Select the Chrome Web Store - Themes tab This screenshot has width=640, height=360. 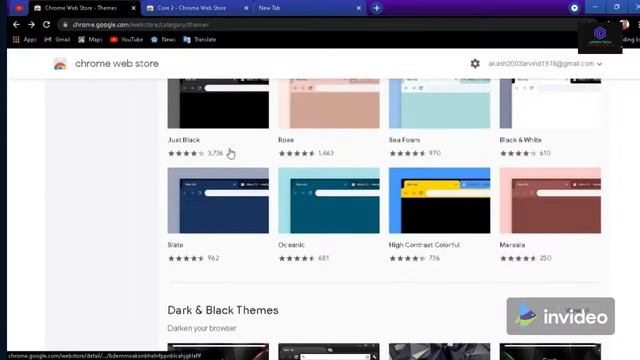(x=84, y=8)
